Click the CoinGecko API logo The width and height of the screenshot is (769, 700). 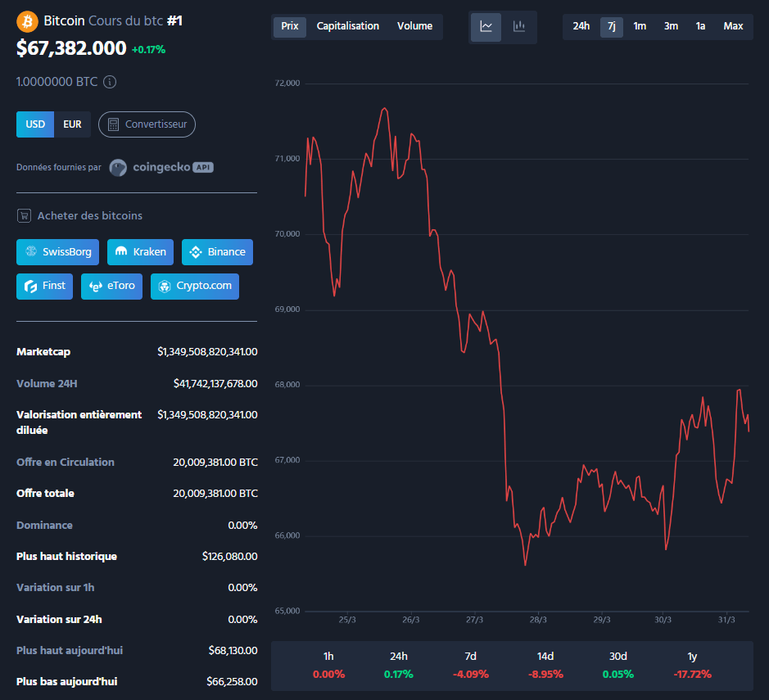(x=161, y=168)
